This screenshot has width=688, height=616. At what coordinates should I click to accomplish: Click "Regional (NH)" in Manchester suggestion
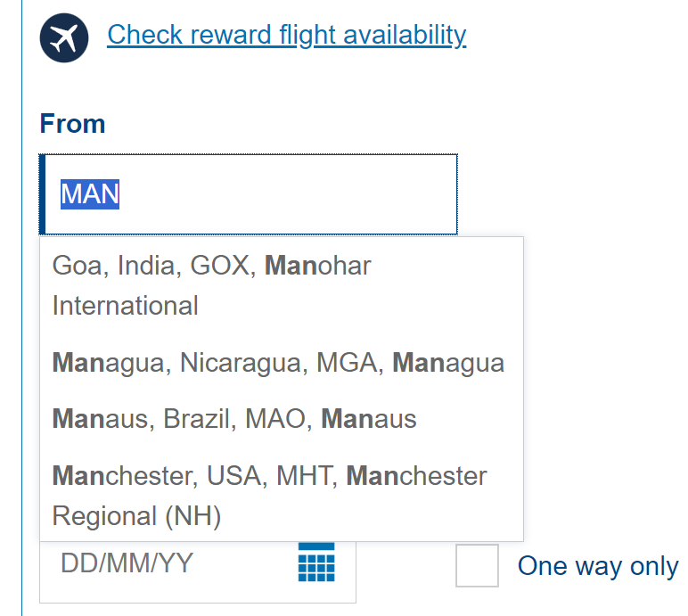click(136, 516)
